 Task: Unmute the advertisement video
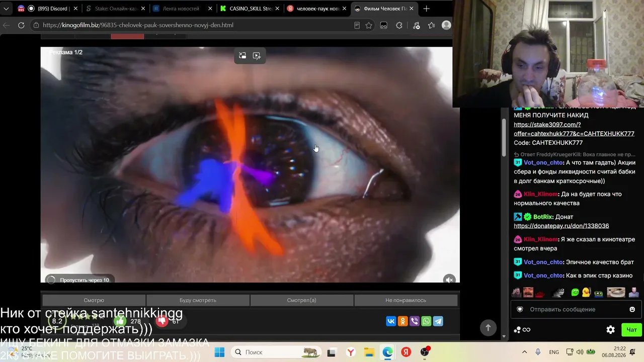(449, 280)
